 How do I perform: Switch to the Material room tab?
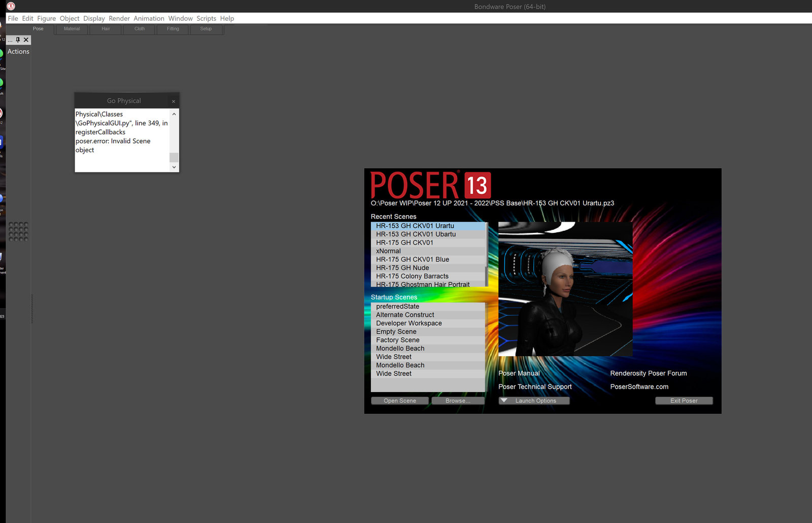(72, 29)
